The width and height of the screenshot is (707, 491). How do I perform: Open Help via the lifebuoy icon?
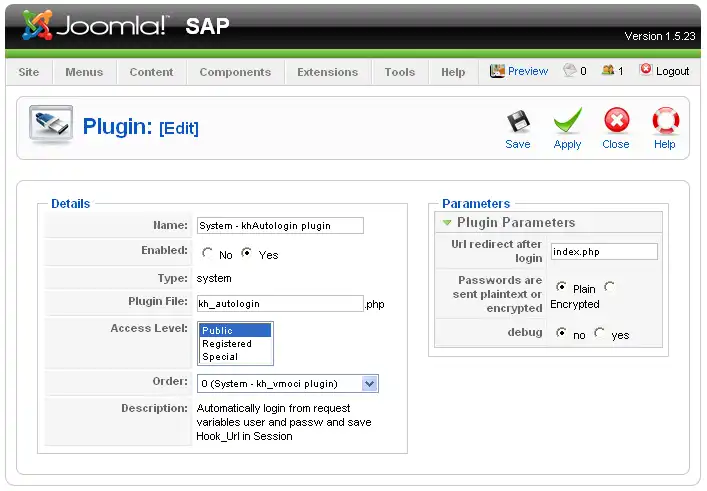click(x=665, y=123)
